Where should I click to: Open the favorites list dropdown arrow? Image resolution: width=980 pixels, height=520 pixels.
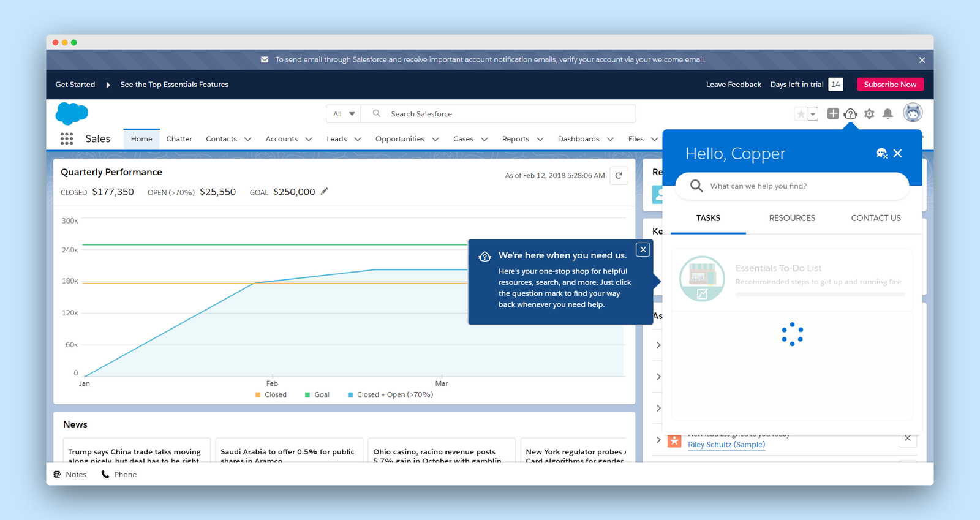813,114
